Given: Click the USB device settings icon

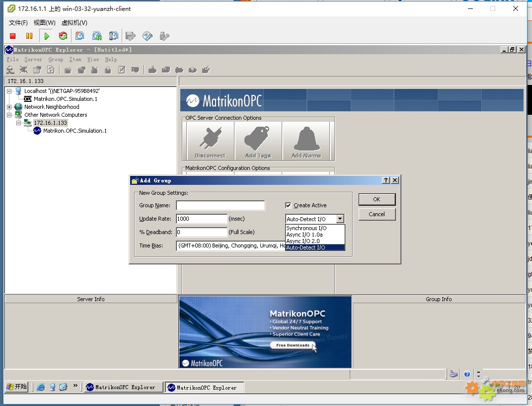Looking at the screenshot, I should (x=164, y=36).
